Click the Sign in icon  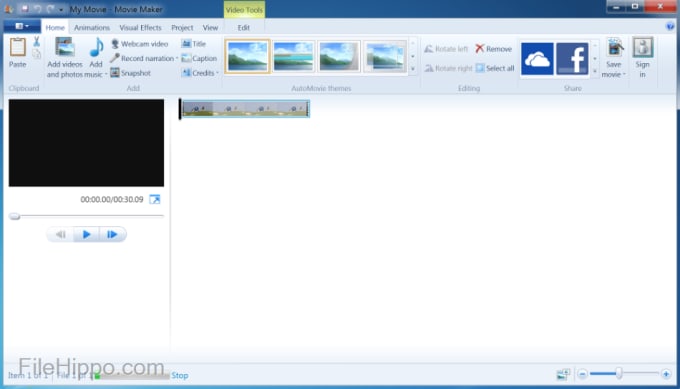pyautogui.click(x=642, y=47)
